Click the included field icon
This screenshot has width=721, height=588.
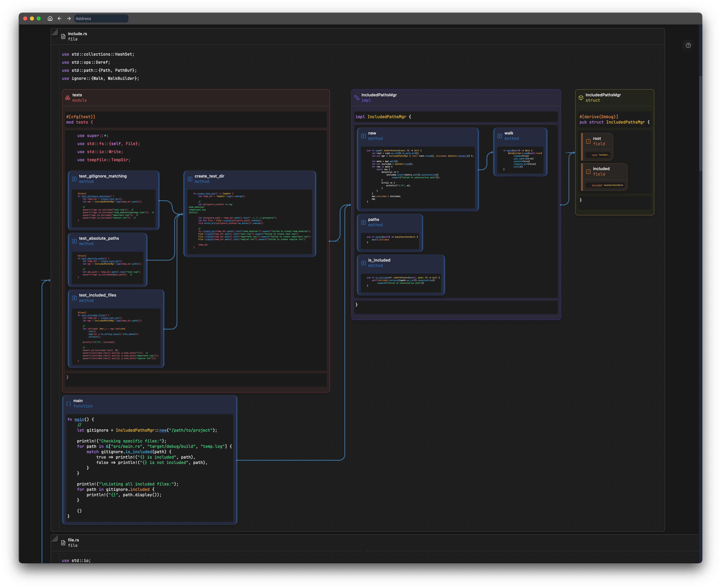588,172
